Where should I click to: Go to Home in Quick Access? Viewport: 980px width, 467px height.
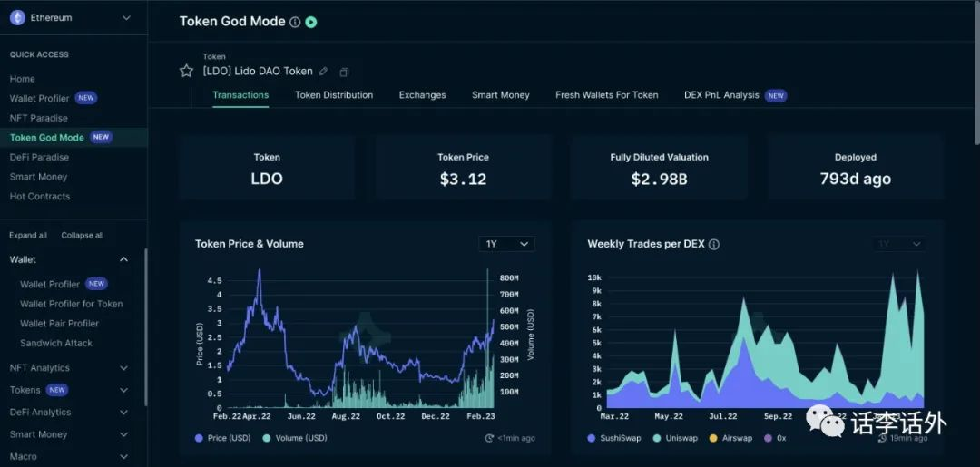pyautogui.click(x=23, y=79)
